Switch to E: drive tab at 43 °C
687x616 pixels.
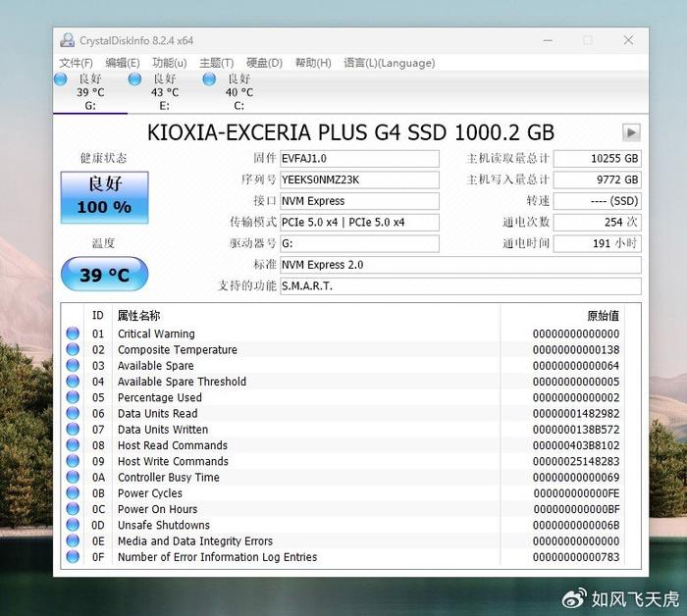coord(165,92)
